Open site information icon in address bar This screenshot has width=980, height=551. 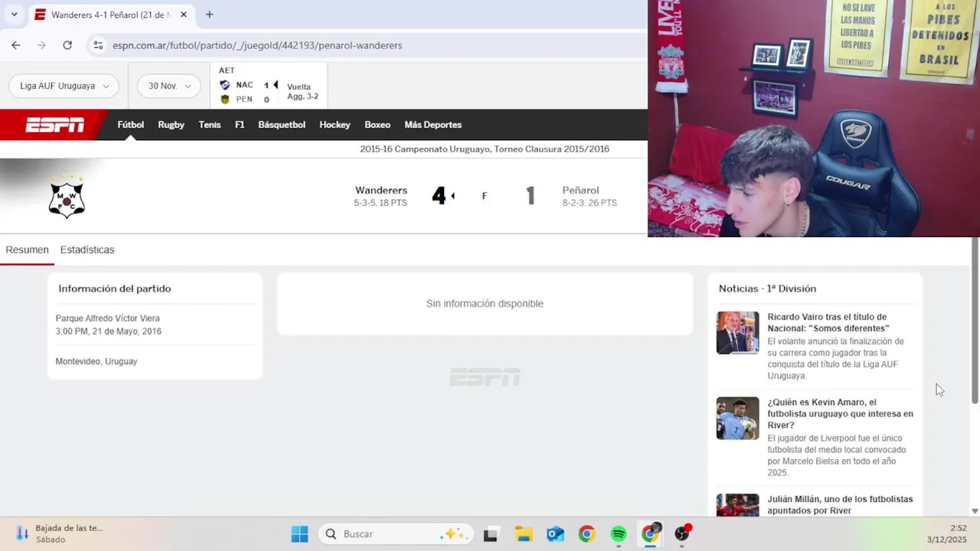point(98,45)
